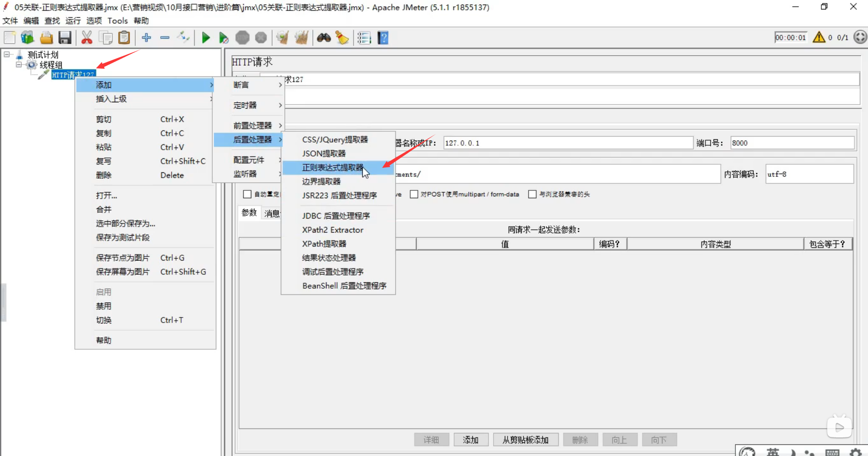Click the 详细 button
The height and width of the screenshot is (456, 868).
(431, 440)
